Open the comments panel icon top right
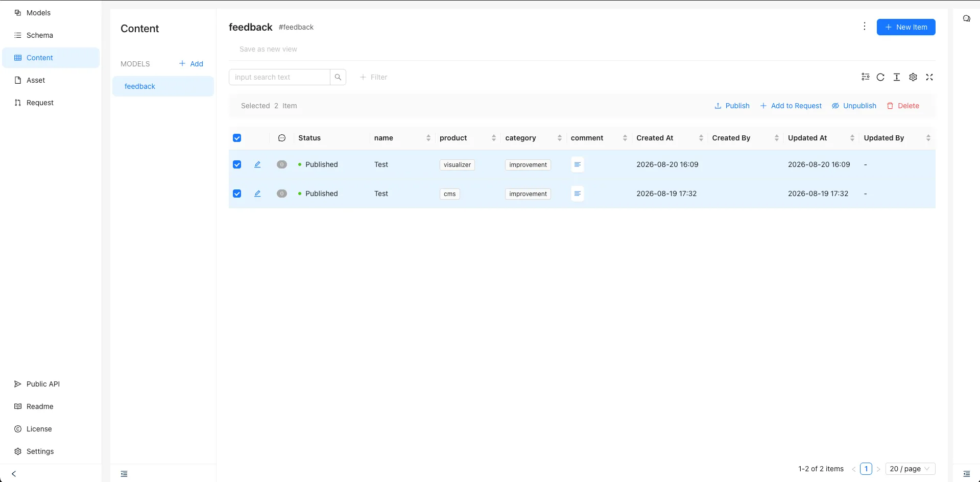 (x=967, y=18)
